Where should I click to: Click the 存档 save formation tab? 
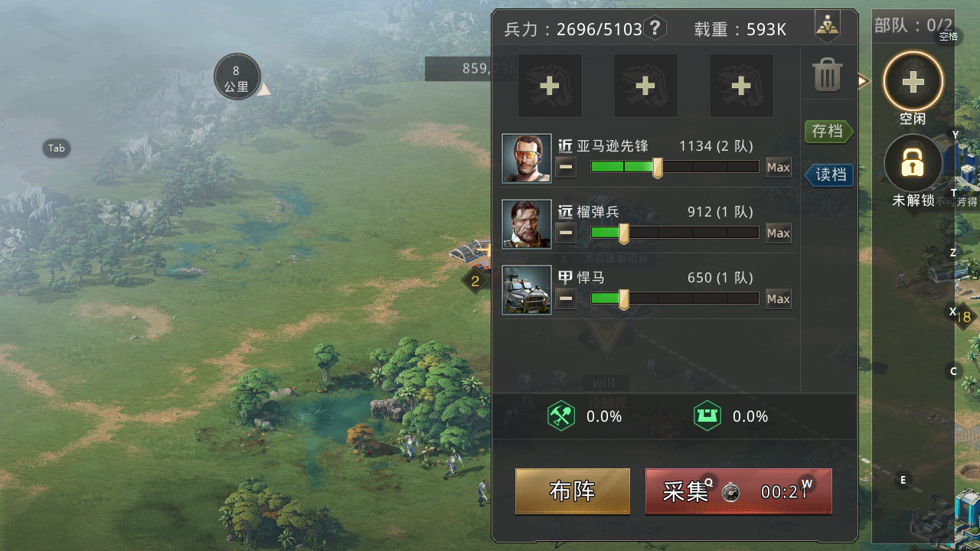pos(828,132)
